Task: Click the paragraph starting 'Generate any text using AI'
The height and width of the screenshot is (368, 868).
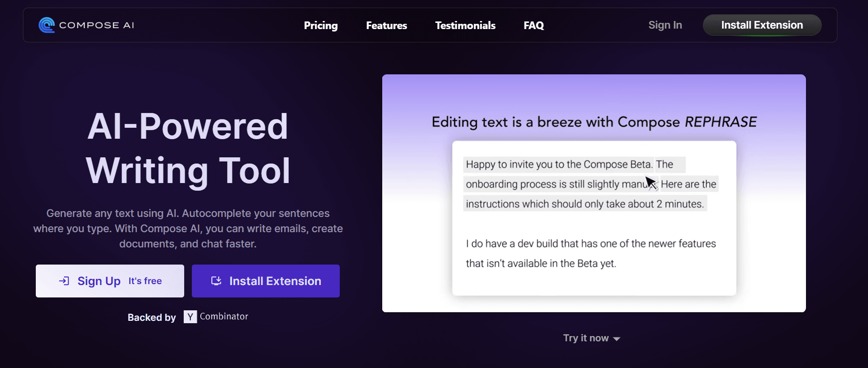Action: [x=188, y=228]
